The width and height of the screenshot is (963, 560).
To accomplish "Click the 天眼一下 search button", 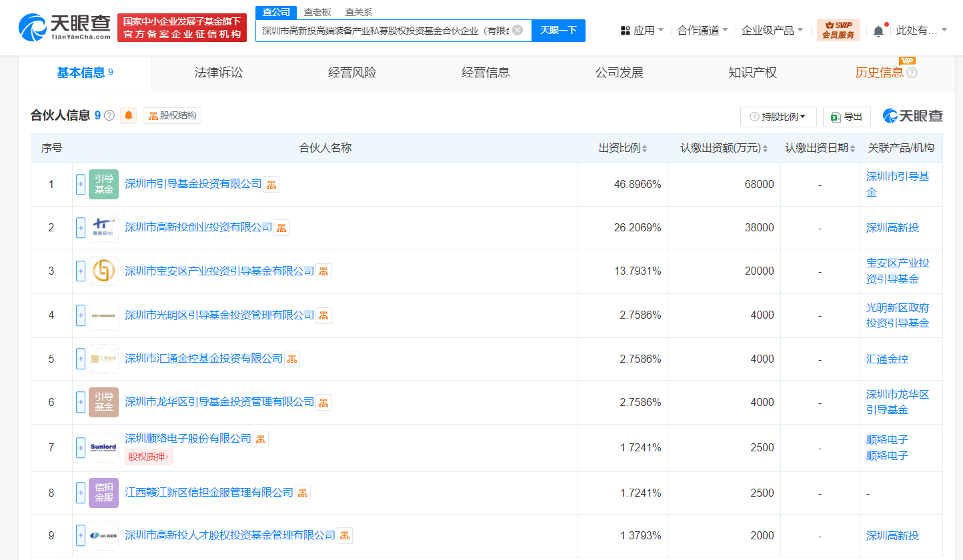I will pyautogui.click(x=558, y=30).
